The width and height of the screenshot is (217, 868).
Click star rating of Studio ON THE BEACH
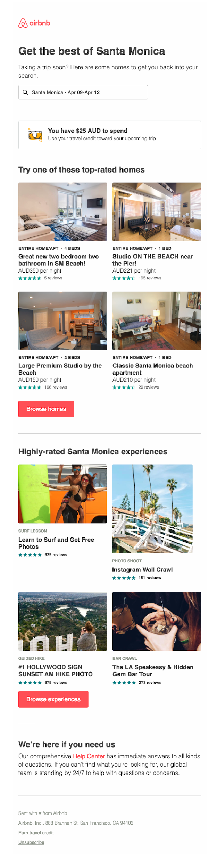[124, 278]
